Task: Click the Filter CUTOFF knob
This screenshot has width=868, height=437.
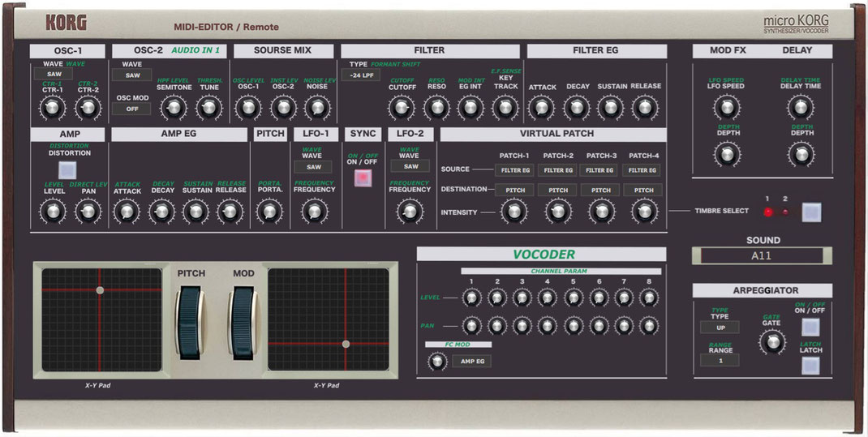Action: [x=402, y=108]
